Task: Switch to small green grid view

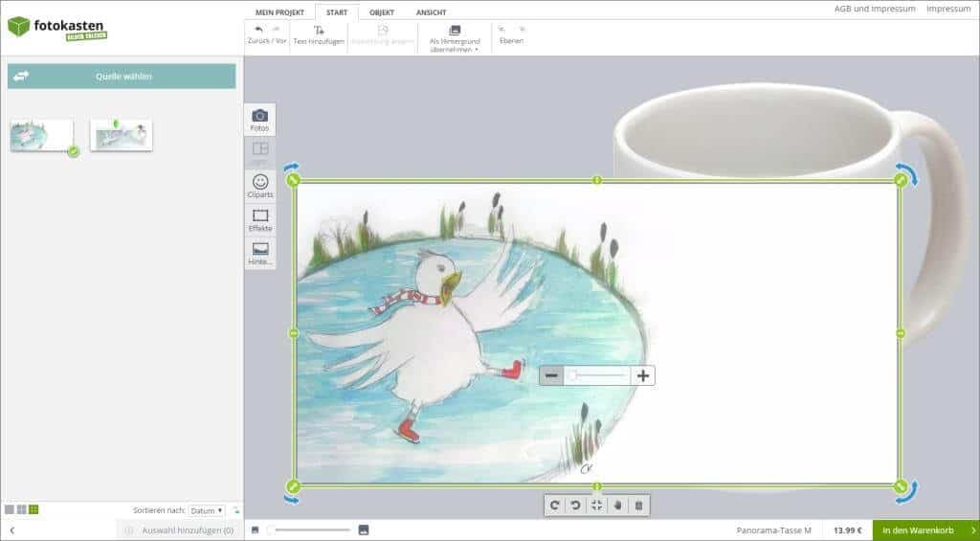Action: pos(33,509)
